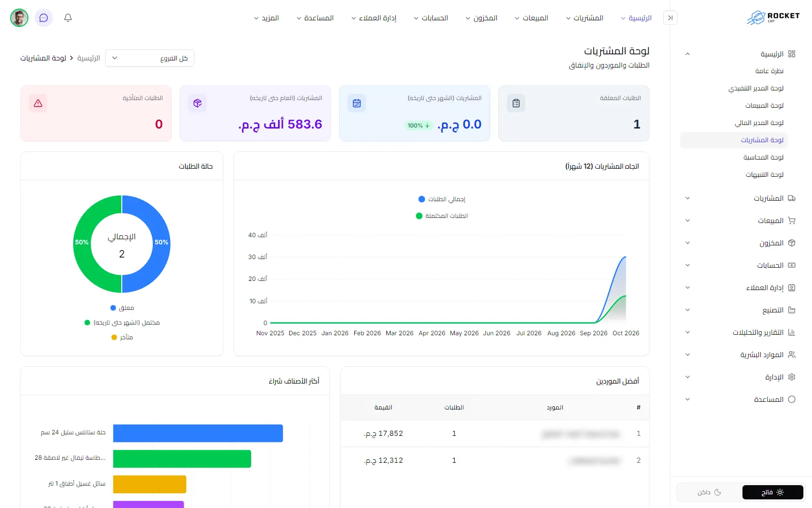Click the blue bar for حلة ستانلس ستيل
Viewport: 812px width, 508px height.
(198, 433)
